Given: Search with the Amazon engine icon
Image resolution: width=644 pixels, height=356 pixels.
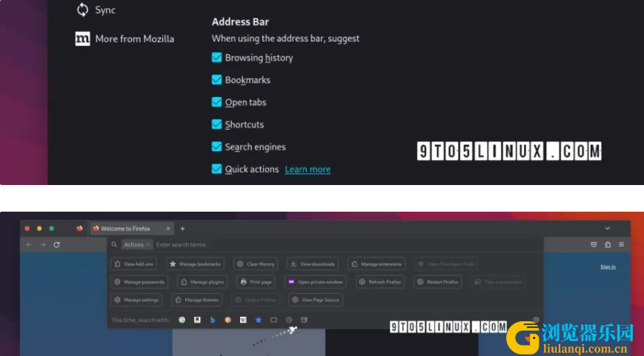Looking at the screenshot, I should click(x=198, y=320).
